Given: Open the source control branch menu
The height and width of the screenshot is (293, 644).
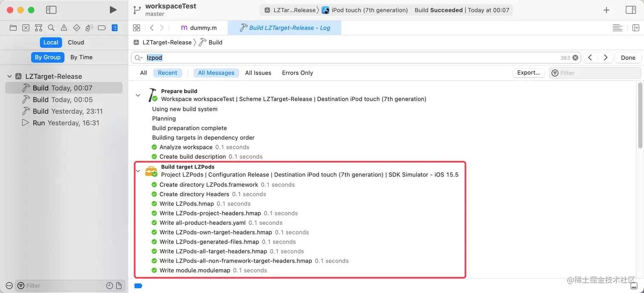Looking at the screenshot, I should coord(137,10).
